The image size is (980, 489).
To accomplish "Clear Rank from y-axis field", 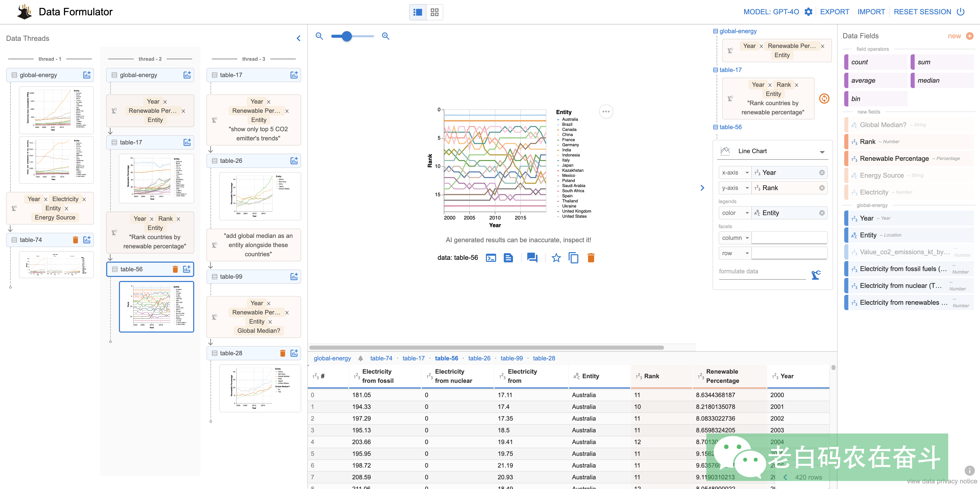I will tap(822, 188).
